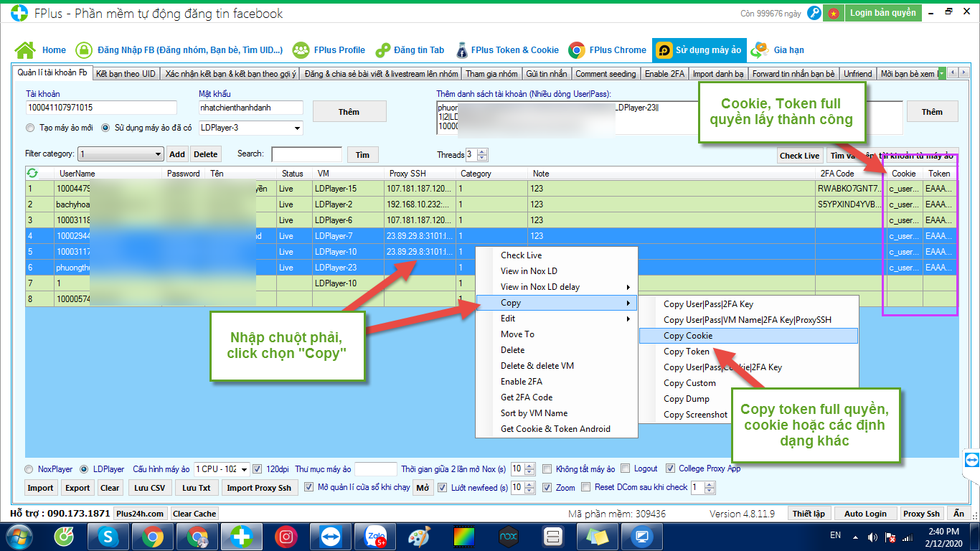Click the green refresh icon in table header
Image resolution: width=980 pixels, height=551 pixels.
tap(32, 173)
